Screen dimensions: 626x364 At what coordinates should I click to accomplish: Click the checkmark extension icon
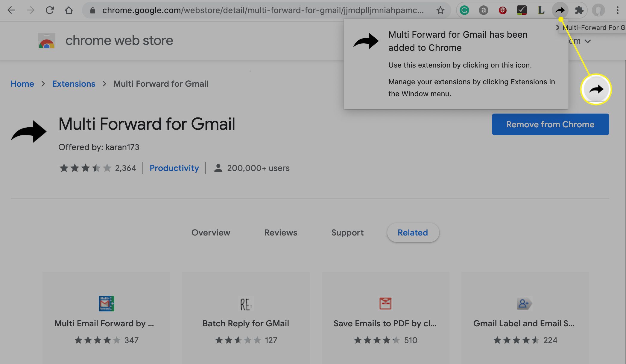pos(522,10)
